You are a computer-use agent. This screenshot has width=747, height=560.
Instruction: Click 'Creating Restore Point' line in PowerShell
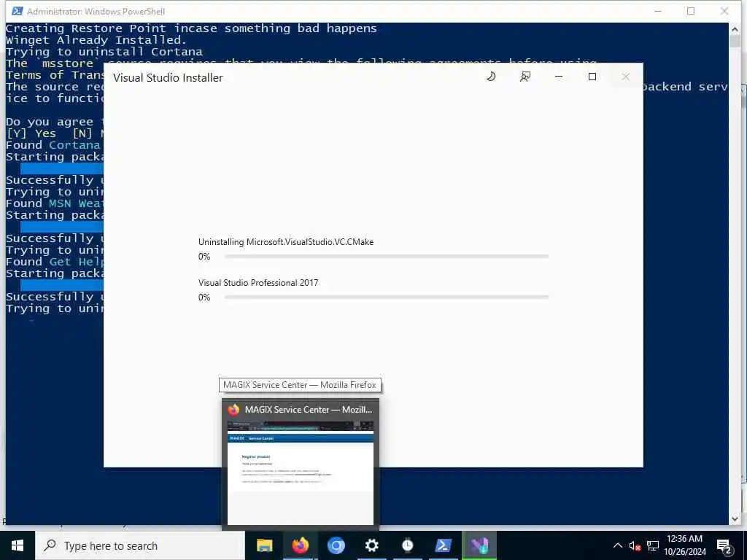(191, 28)
